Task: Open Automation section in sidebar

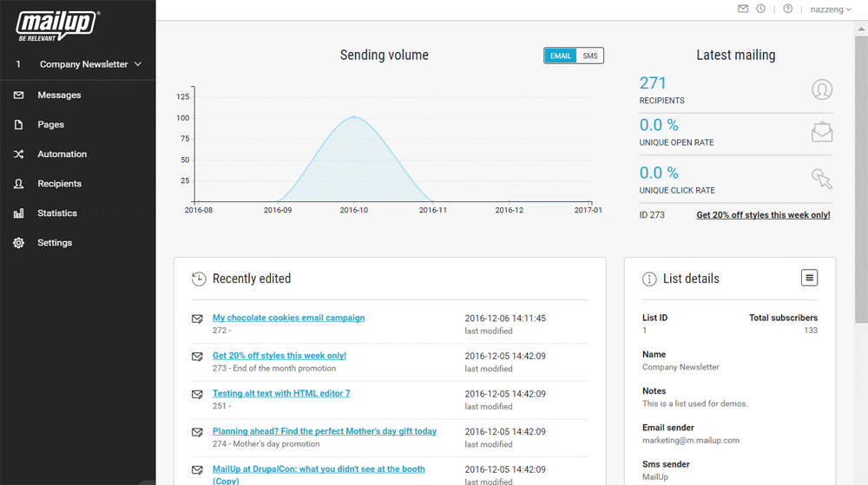Action: (x=62, y=154)
